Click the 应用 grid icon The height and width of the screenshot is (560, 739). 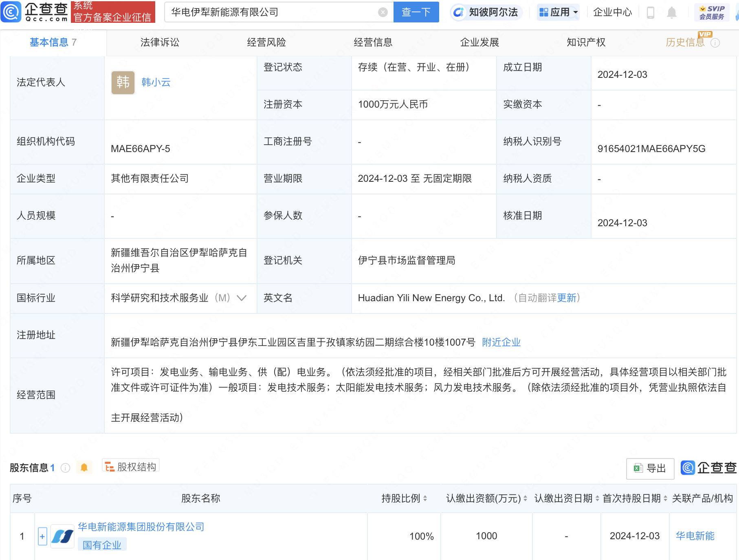click(x=544, y=12)
